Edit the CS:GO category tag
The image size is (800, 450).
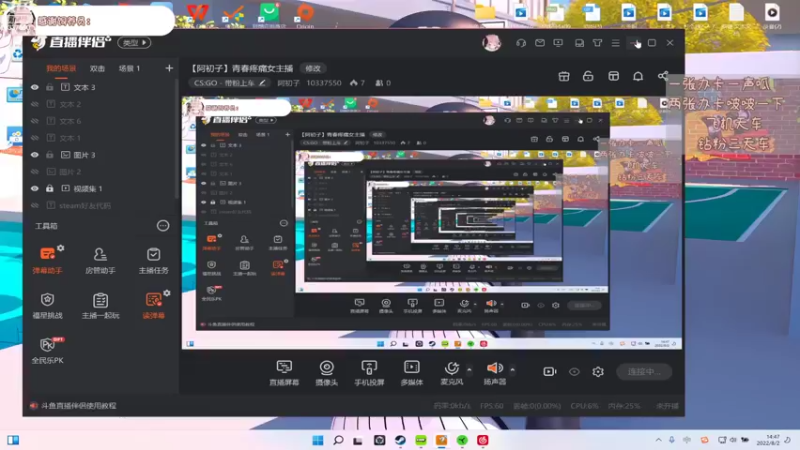230,83
